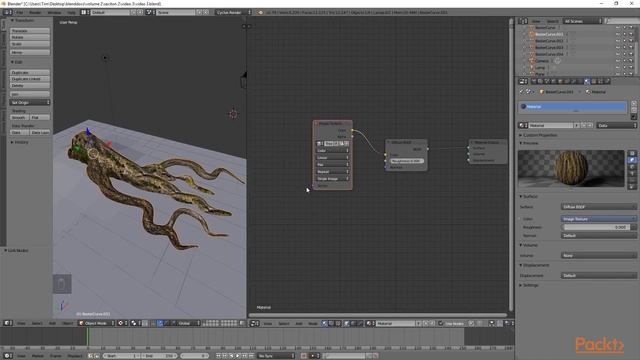Screen dimensions: 640x360
Task: Click the Join button
Action: click(x=30, y=94)
